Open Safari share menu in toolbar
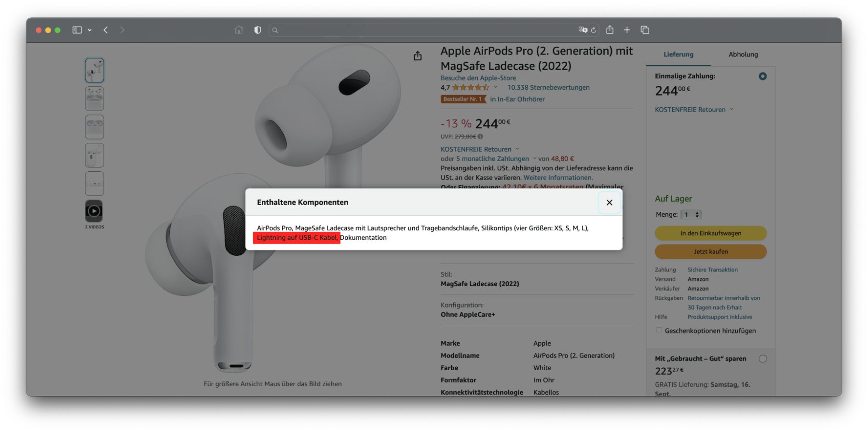Viewport: 868px width, 431px height. point(610,30)
